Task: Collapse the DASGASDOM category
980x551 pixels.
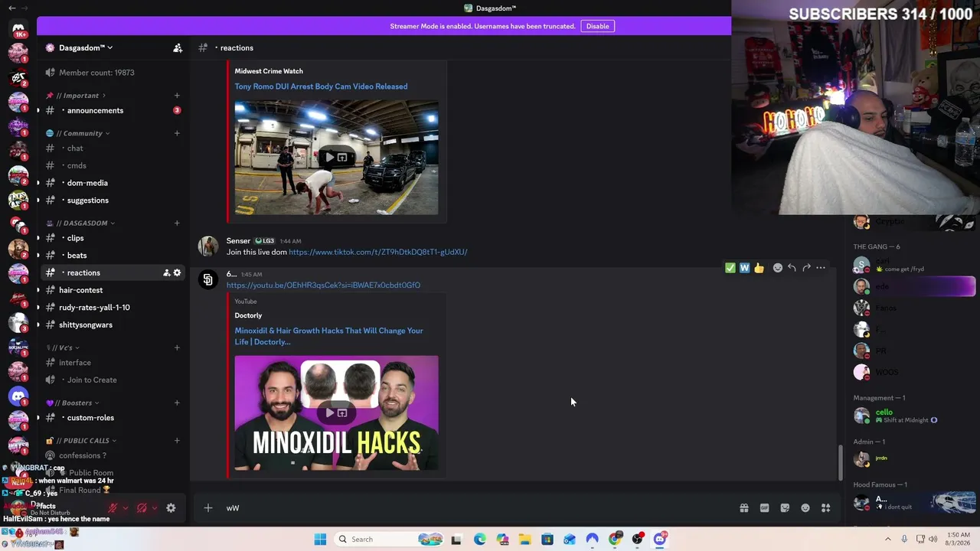Action: click(80, 223)
